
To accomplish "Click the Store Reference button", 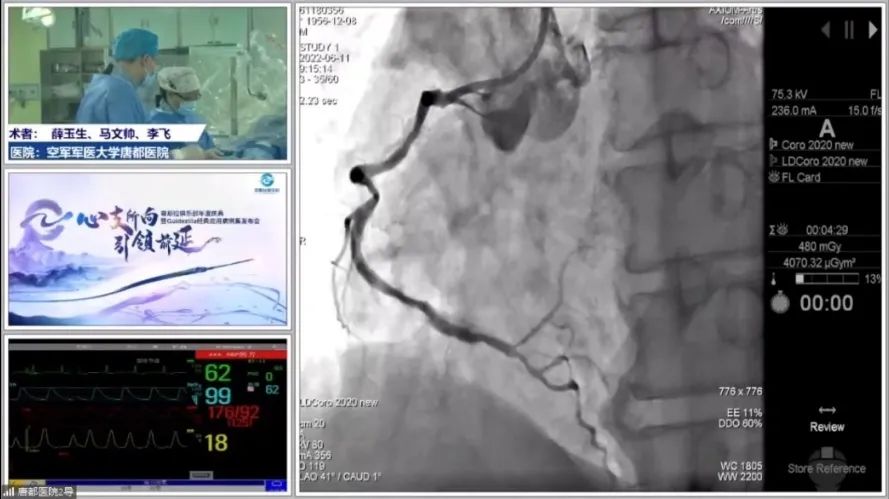I will point(826,468).
